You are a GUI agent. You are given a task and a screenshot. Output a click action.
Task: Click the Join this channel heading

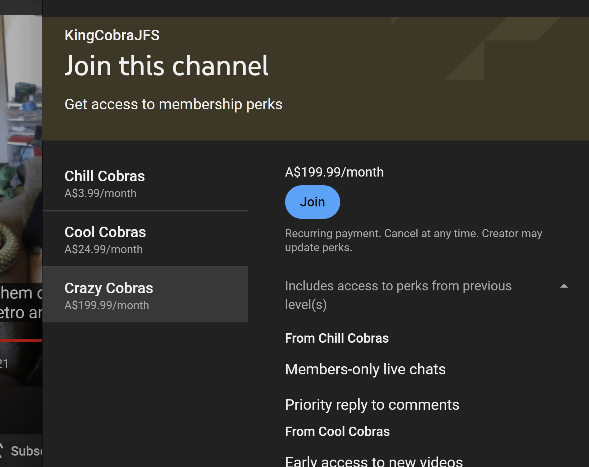166,66
